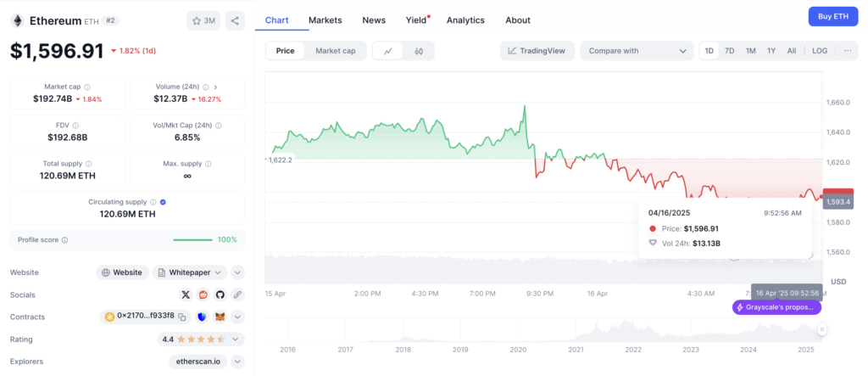Set chart range to All

(792, 50)
